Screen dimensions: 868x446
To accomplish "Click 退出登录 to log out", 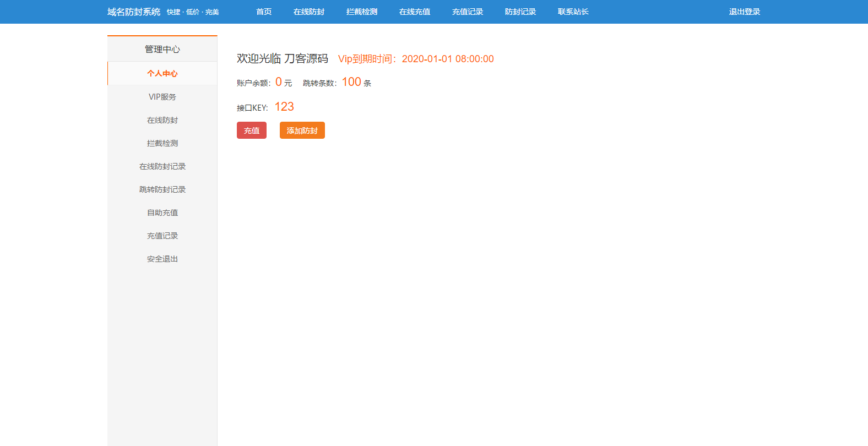I will pyautogui.click(x=745, y=12).
